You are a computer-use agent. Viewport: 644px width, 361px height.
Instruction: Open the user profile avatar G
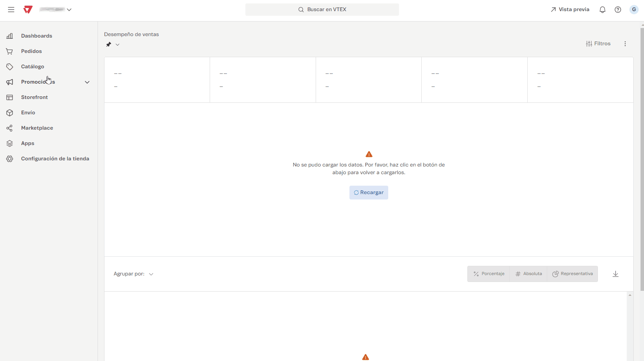pos(634,10)
